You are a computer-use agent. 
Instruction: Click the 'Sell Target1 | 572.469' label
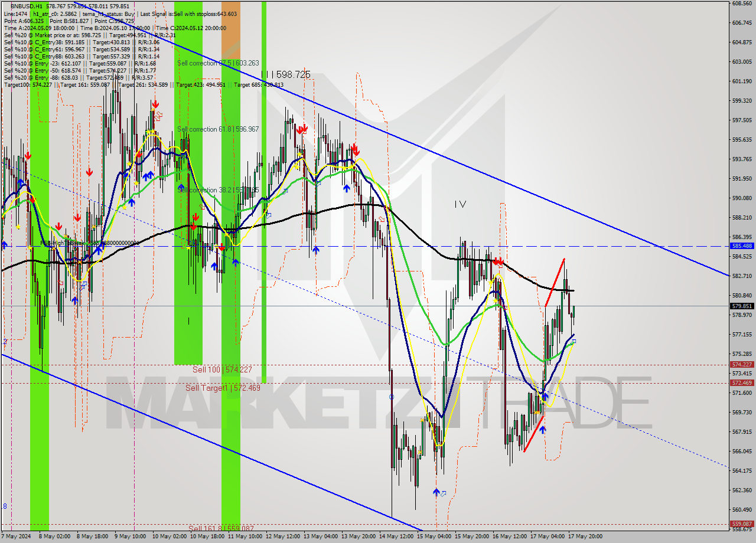point(223,388)
